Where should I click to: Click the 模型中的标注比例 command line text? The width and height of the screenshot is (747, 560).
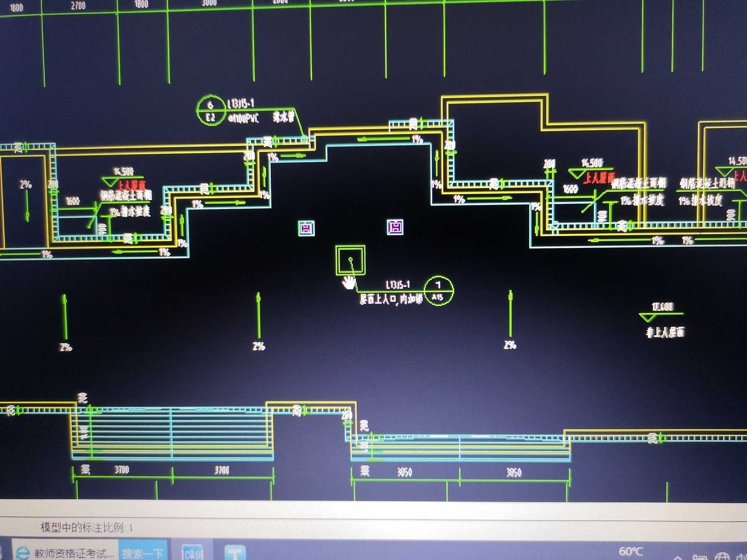pos(87,527)
